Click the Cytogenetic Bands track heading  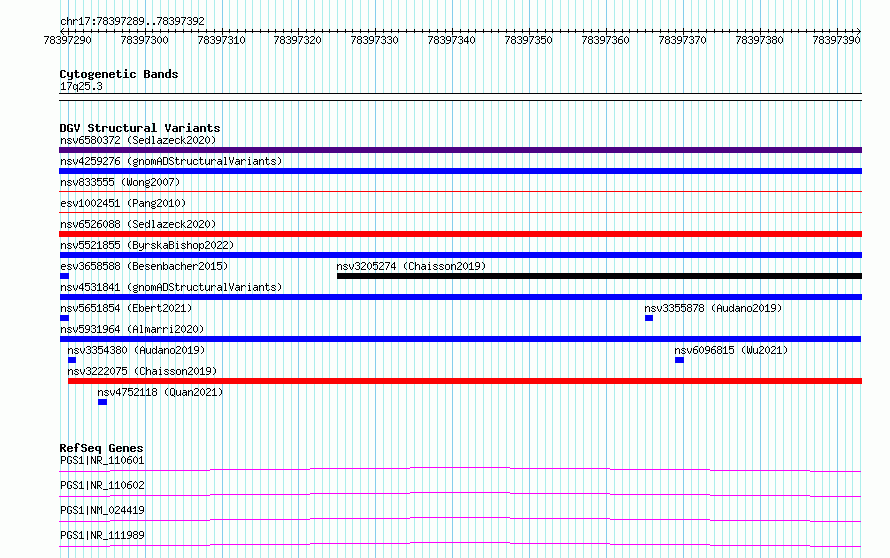point(119,74)
